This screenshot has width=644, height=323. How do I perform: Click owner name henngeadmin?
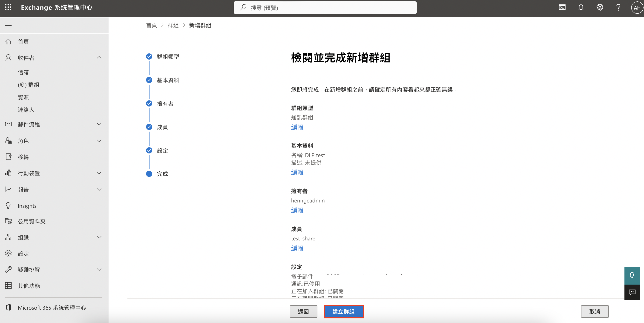[308, 201]
